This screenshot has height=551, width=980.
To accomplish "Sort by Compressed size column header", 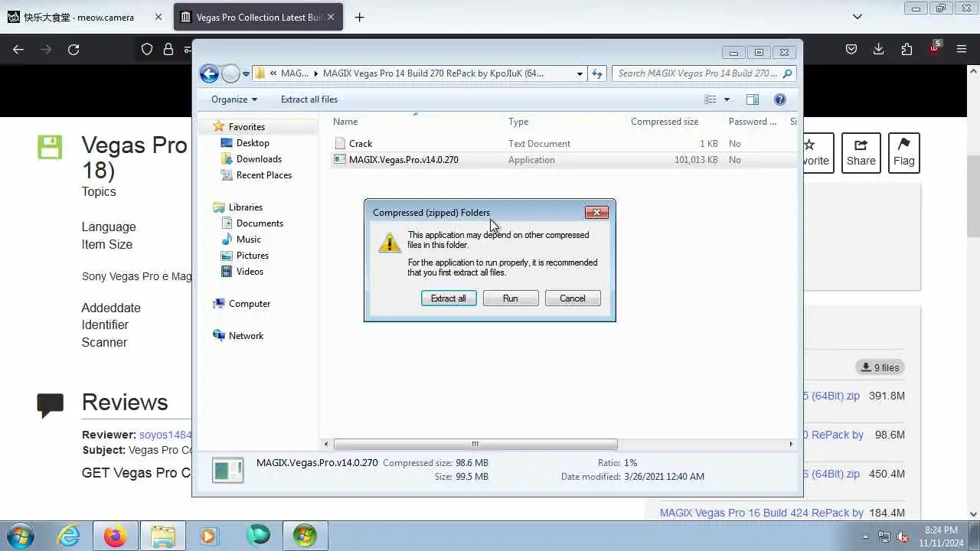I will pos(665,122).
